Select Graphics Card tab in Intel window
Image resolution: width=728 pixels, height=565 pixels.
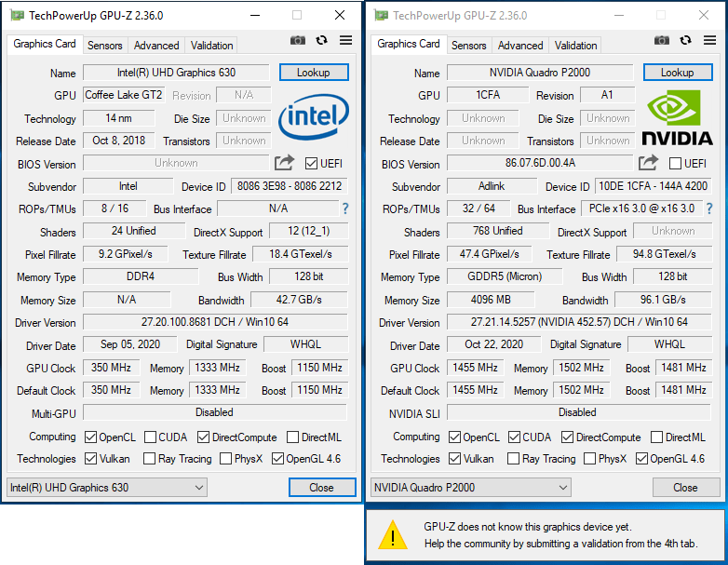45,44
